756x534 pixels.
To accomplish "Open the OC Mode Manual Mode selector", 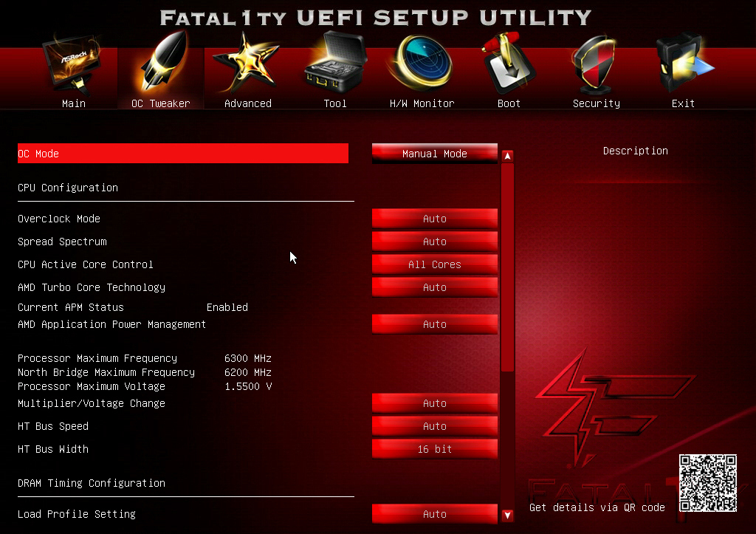I will click(434, 154).
